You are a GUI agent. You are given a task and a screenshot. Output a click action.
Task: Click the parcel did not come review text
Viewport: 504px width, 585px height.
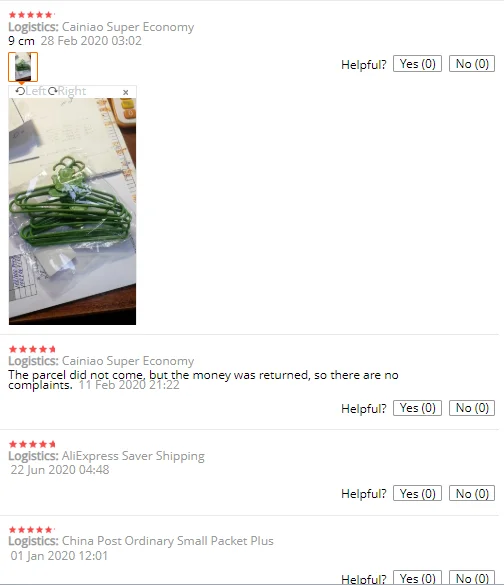click(203, 379)
